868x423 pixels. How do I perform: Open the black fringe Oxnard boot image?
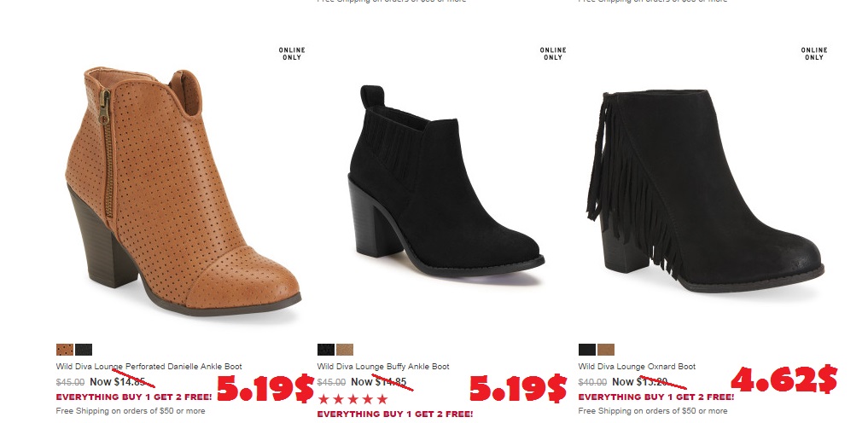(705, 191)
